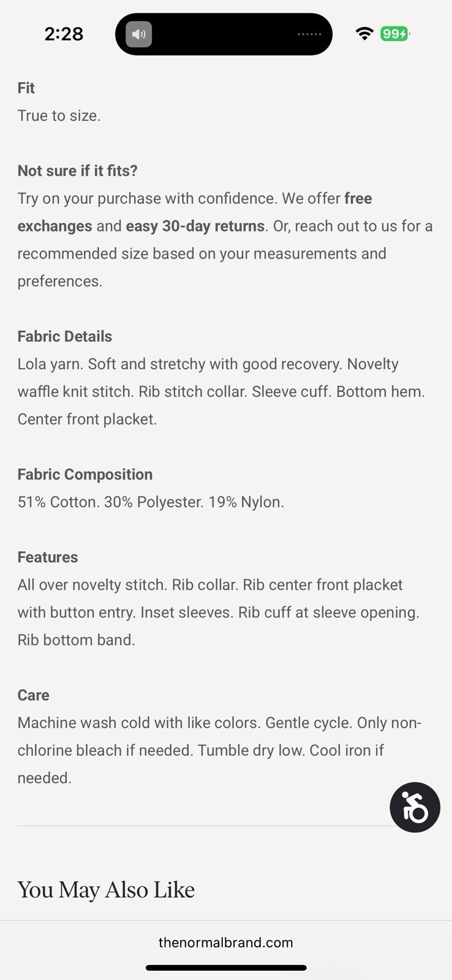Tap the 'Fabric Composition' heading
Screen dimensions: 452x980
[x=85, y=474]
